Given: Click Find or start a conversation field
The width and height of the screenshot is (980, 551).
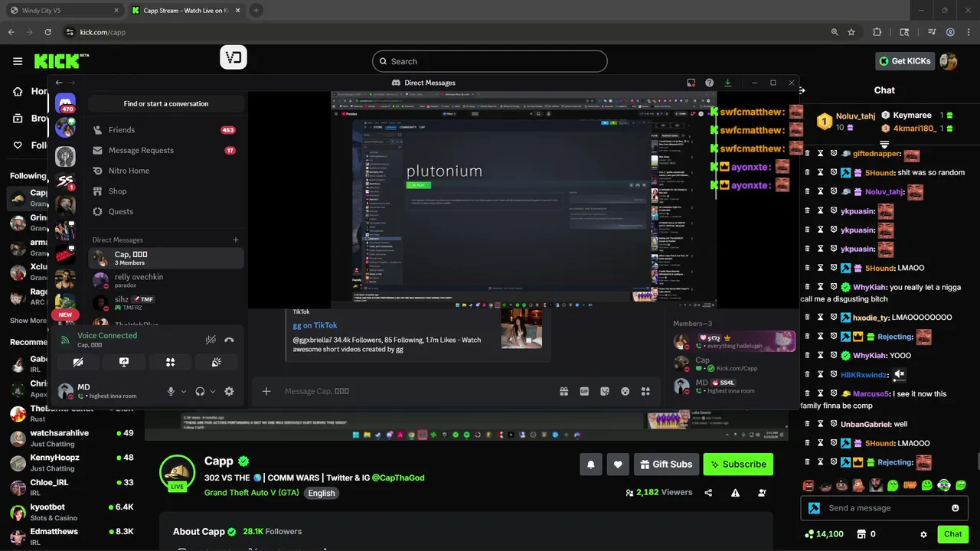Looking at the screenshot, I should click(x=166, y=104).
